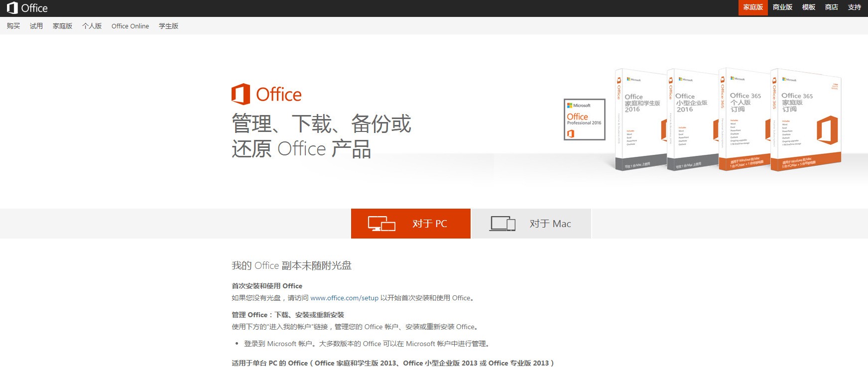Open 学生版 in the secondary menu
Viewport: 868px width, 369px height.
coord(169,26)
